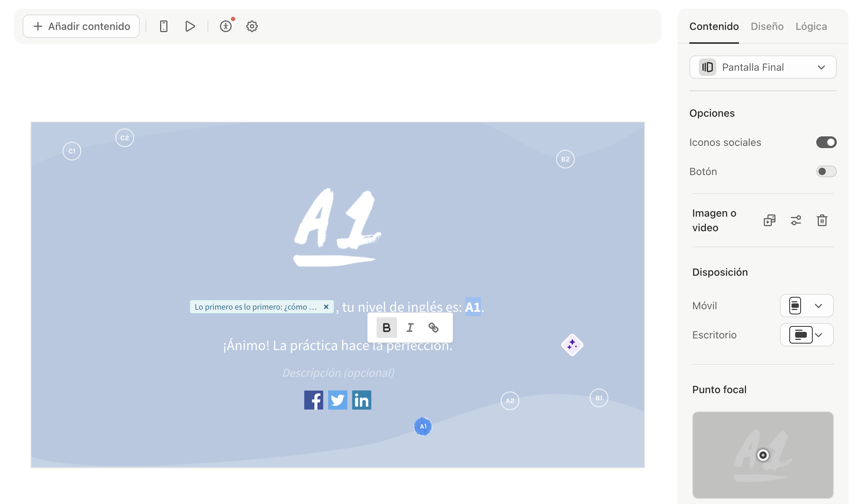The width and height of the screenshot is (863, 504).
Task: Open the accessibility checker icon
Action: [226, 26]
